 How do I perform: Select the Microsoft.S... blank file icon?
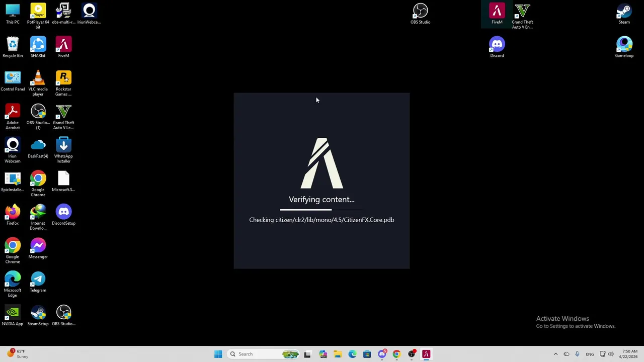(x=63, y=182)
